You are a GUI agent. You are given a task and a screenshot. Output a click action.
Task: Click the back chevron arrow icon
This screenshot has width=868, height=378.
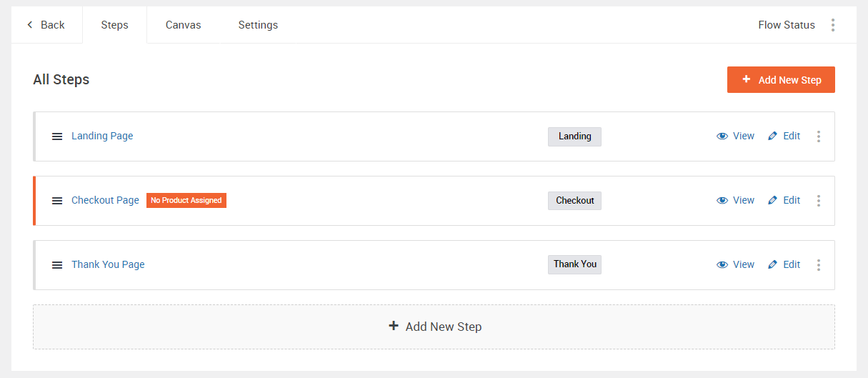(x=30, y=25)
